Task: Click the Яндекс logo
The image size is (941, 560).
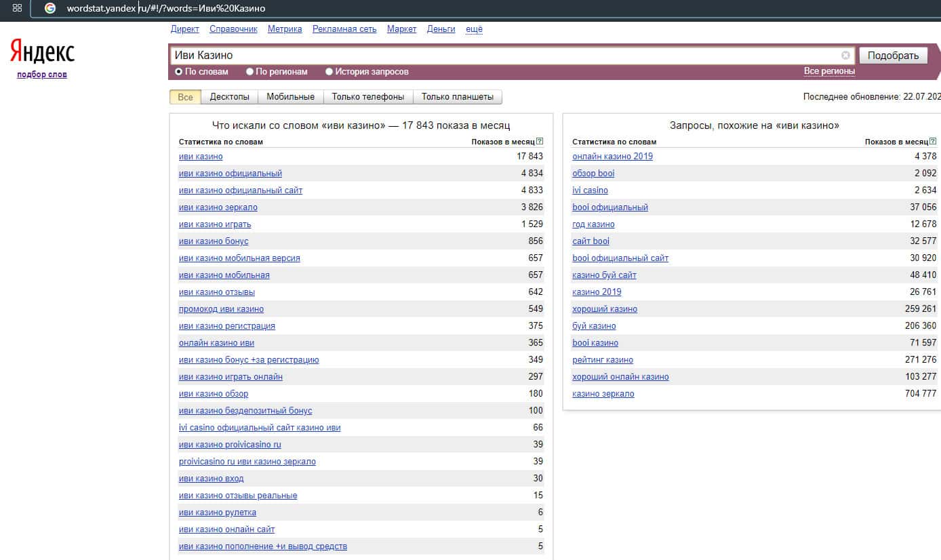Action: 42,52
